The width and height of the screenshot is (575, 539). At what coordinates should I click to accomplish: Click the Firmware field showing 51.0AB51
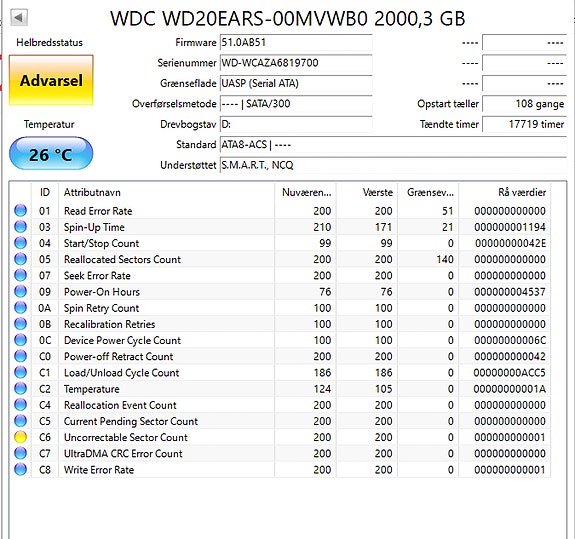(296, 43)
